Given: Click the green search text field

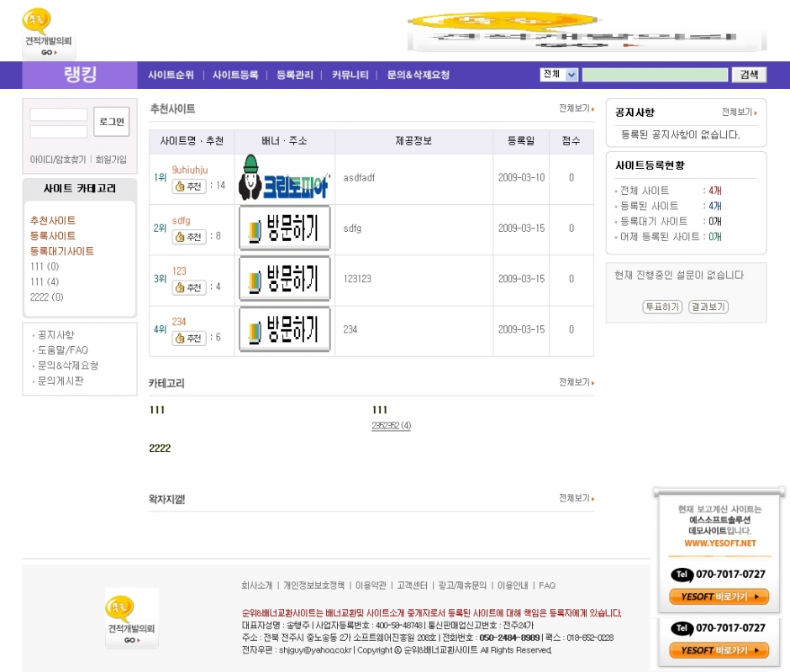Looking at the screenshot, I should click(655, 75).
